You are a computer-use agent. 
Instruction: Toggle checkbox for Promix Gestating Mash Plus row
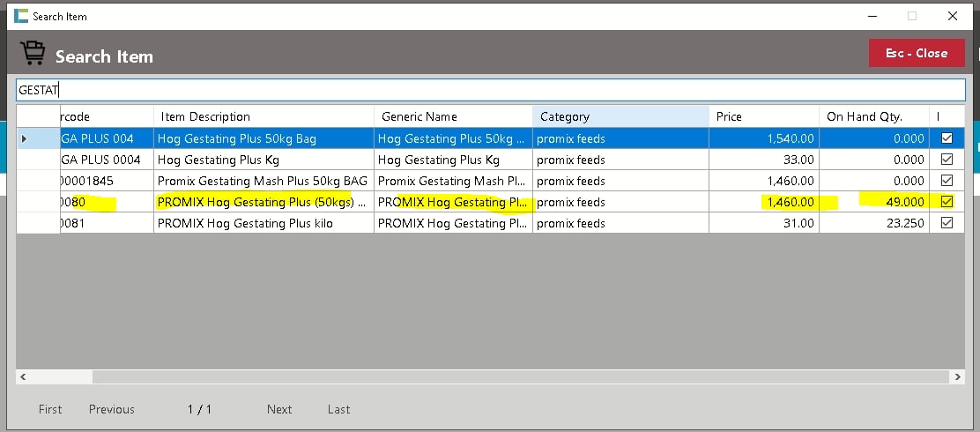[947, 181]
